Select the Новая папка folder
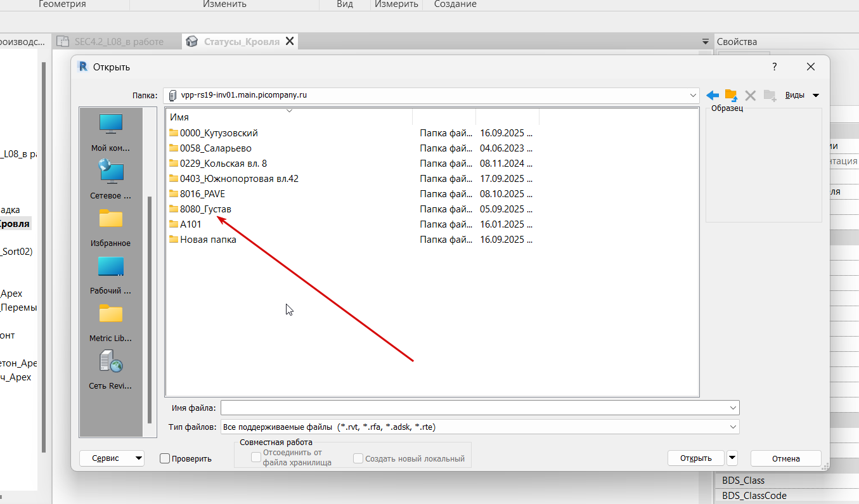The image size is (859, 504). 208,240
